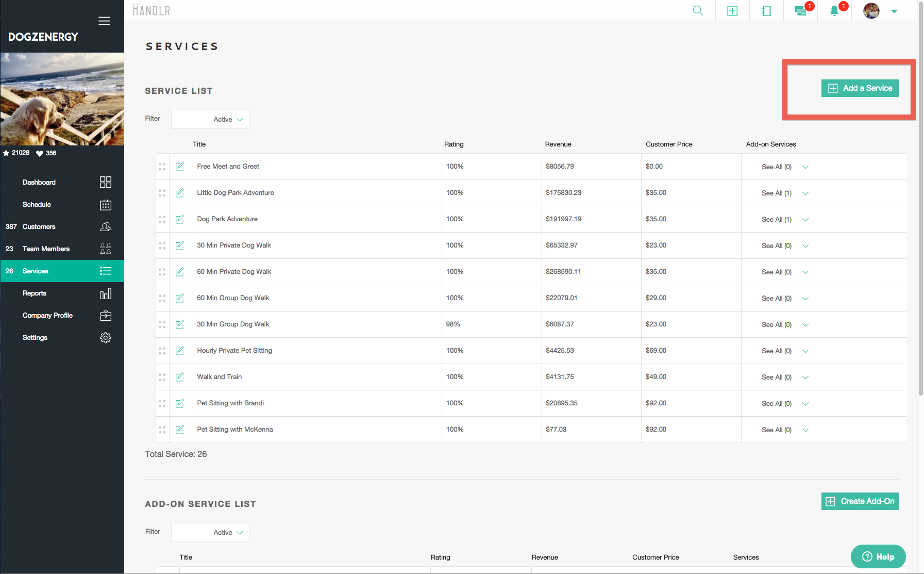
Task: Click edit icon for 60 Min Group Dog Walk
Action: click(x=180, y=298)
